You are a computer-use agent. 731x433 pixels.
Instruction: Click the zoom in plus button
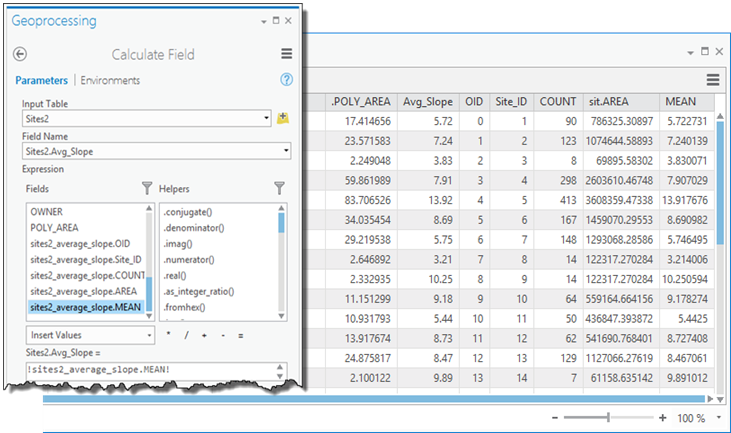click(x=662, y=417)
